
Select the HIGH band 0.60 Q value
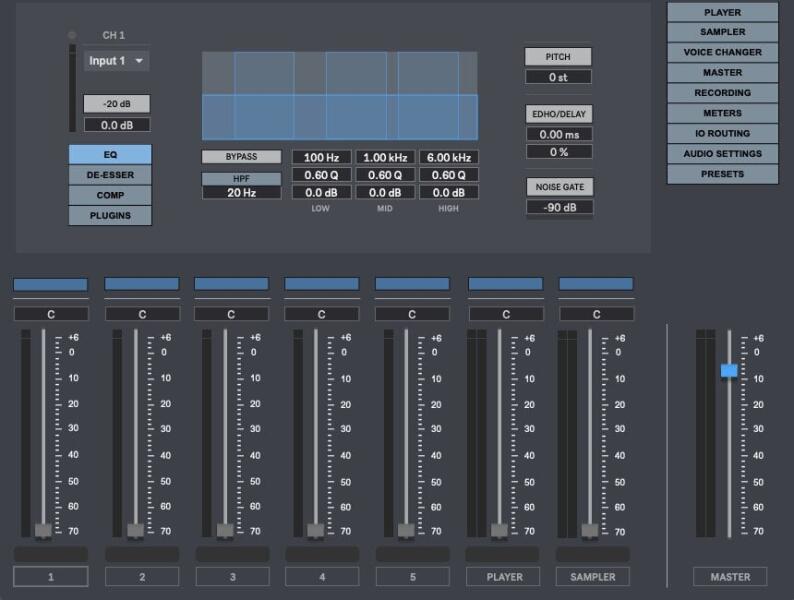[x=449, y=175]
